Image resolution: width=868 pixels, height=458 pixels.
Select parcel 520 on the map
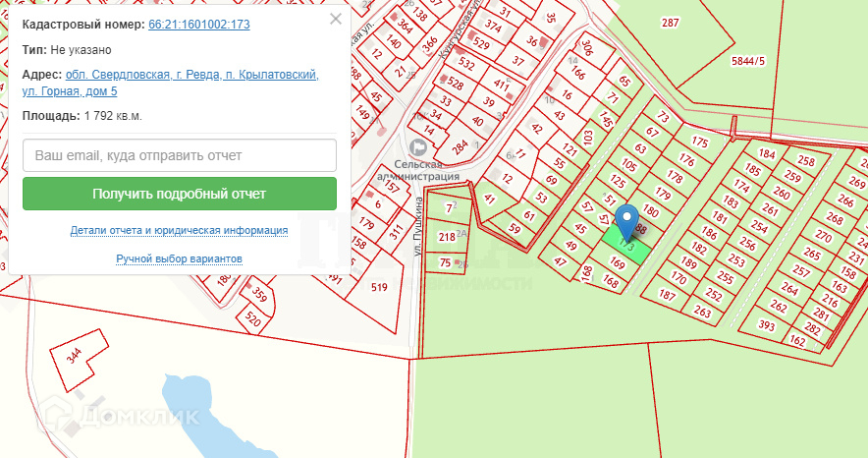coord(252,318)
